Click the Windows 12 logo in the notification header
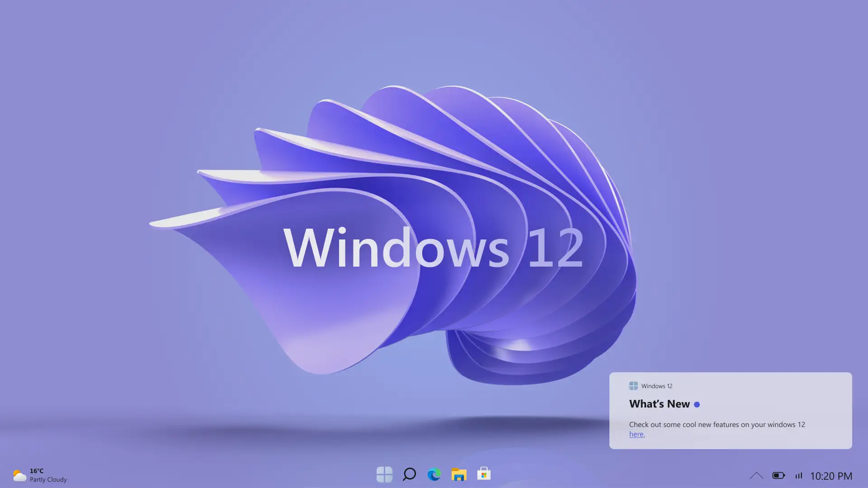 point(633,386)
